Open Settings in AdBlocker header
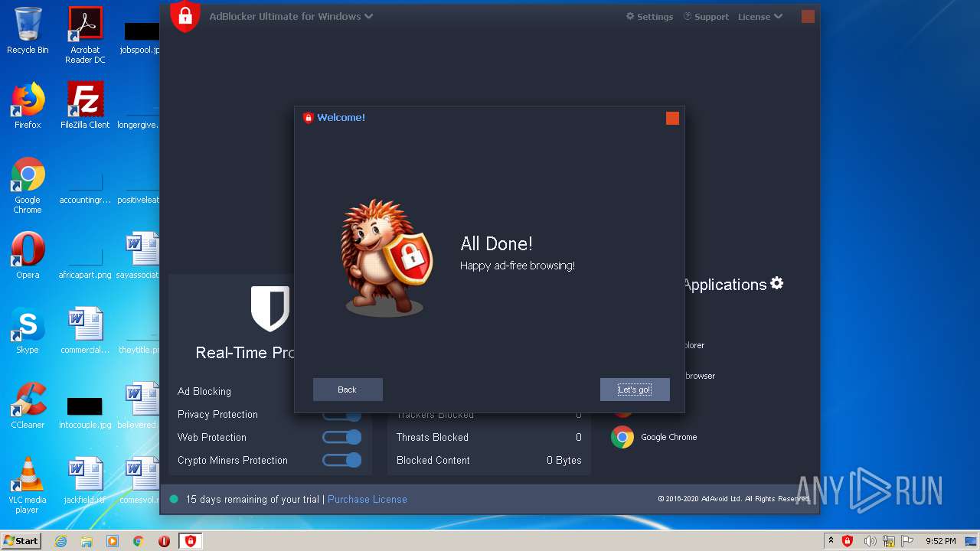Image resolution: width=980 pixels, height=551 pixels. tap(649, 16)
